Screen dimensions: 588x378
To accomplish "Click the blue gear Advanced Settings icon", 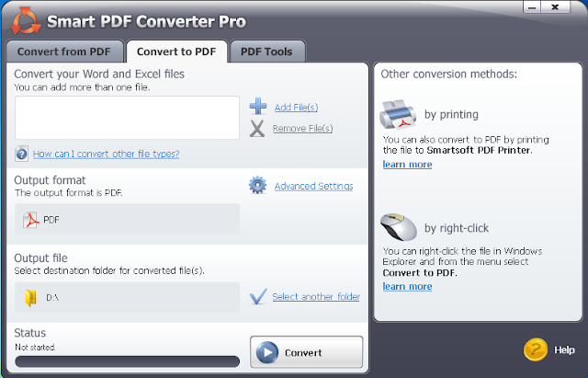I will click(257, 186).
